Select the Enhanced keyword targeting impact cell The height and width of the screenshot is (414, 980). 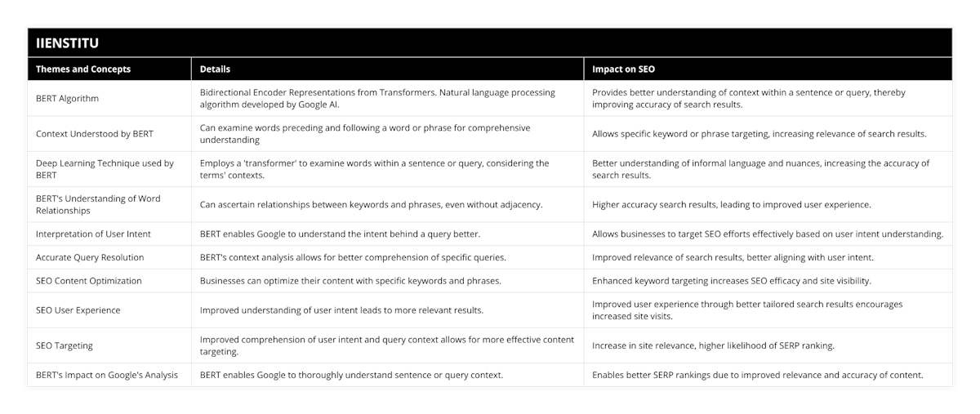click(731, 281)
